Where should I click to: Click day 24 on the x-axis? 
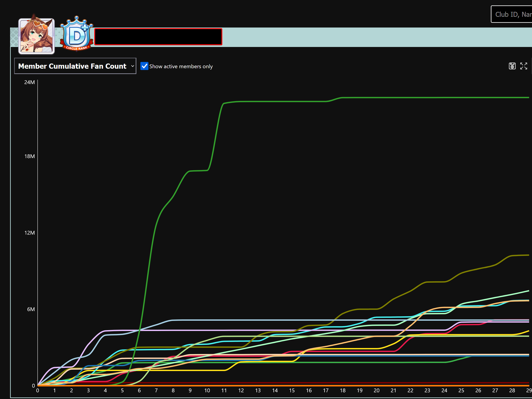click(444, 391)
